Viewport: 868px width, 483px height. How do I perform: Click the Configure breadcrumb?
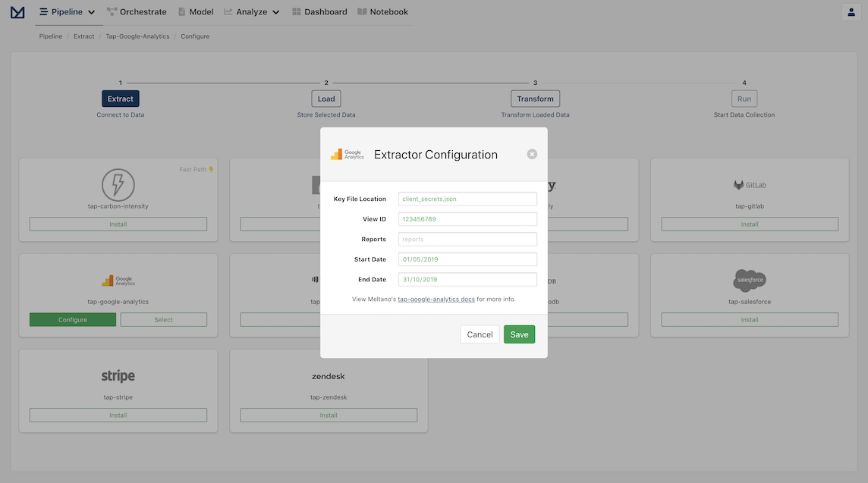pos(195,36)
